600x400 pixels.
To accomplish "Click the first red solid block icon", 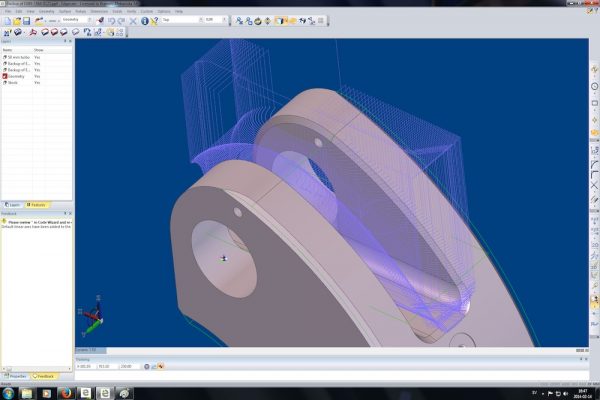I will click(45, 33).
